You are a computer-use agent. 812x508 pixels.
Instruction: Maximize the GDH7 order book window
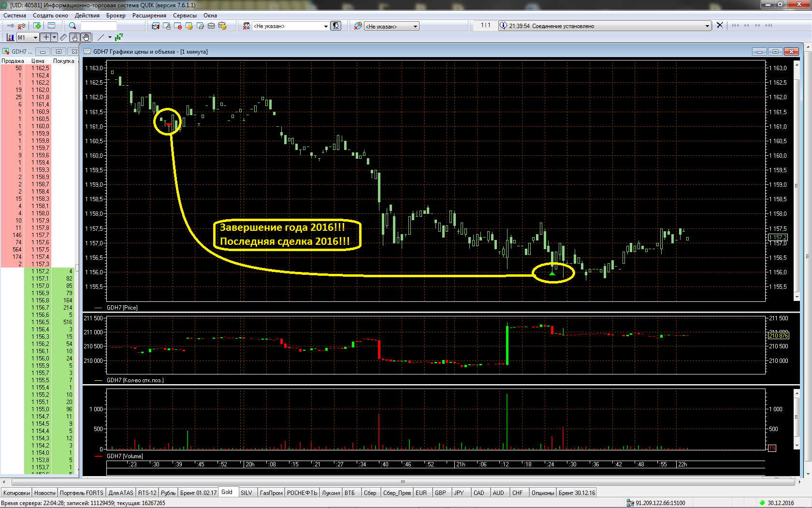click(x=58, y=52)
